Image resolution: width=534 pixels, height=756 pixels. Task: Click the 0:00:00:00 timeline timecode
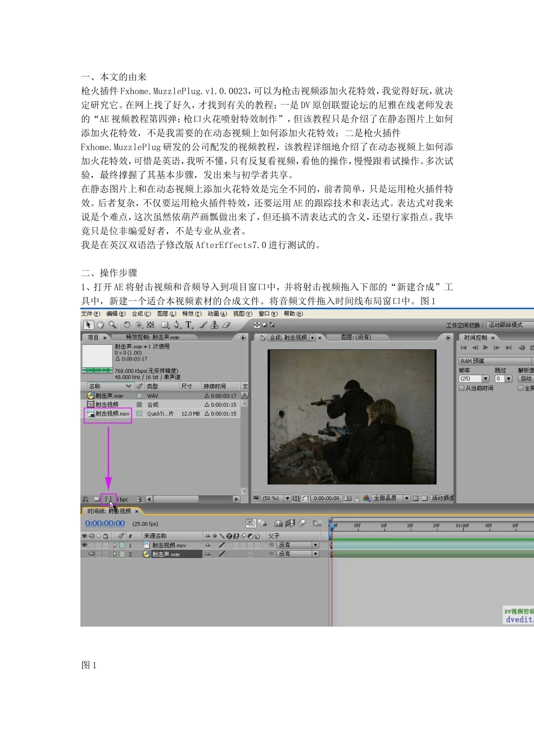click(105, 524)
